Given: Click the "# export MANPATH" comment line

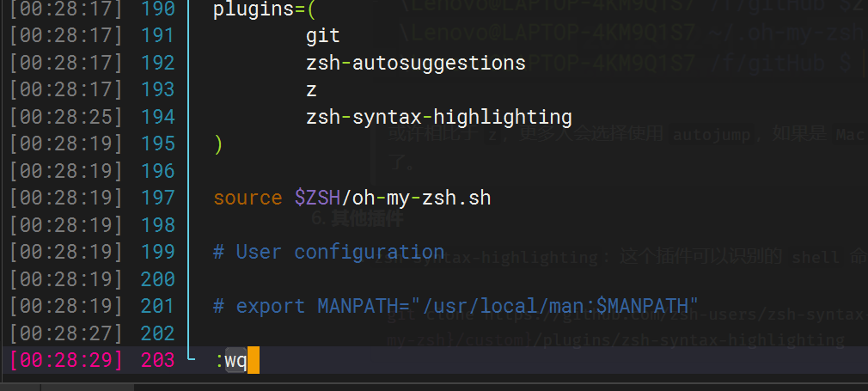Looking at the screenshot, I should pyautogui.click(x=455, y=306).
